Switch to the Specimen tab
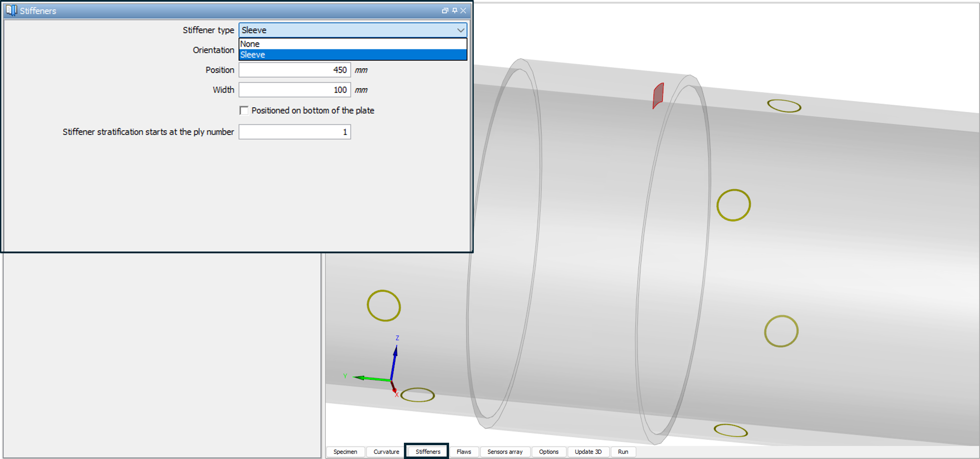The height and width of the screenshot is (459, 980). point(345,451)
